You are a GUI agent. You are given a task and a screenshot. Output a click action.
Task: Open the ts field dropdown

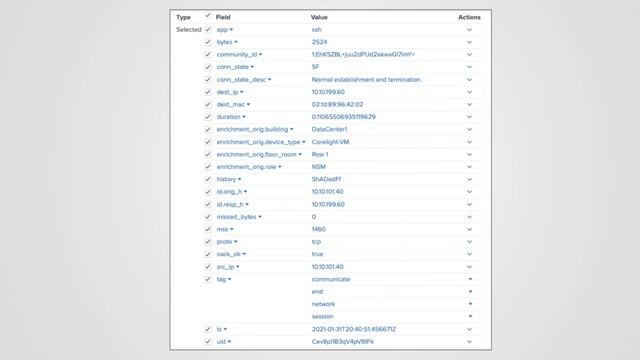tap(225, 329)
